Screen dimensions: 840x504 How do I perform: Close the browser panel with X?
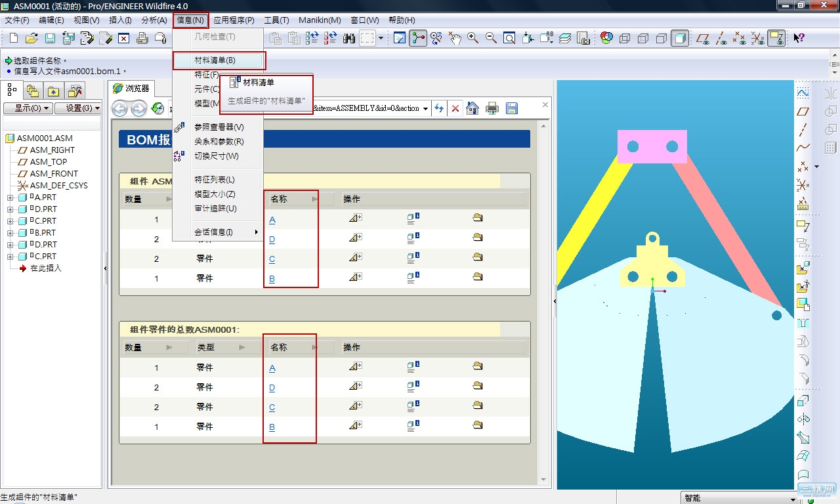click(545, 104)
